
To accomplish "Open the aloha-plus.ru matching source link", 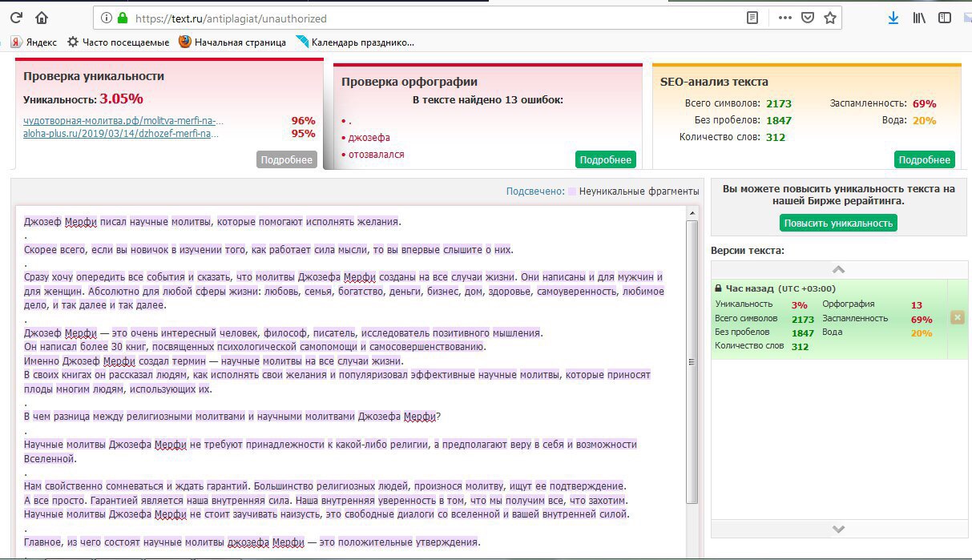I will click(x=121, y=134).
